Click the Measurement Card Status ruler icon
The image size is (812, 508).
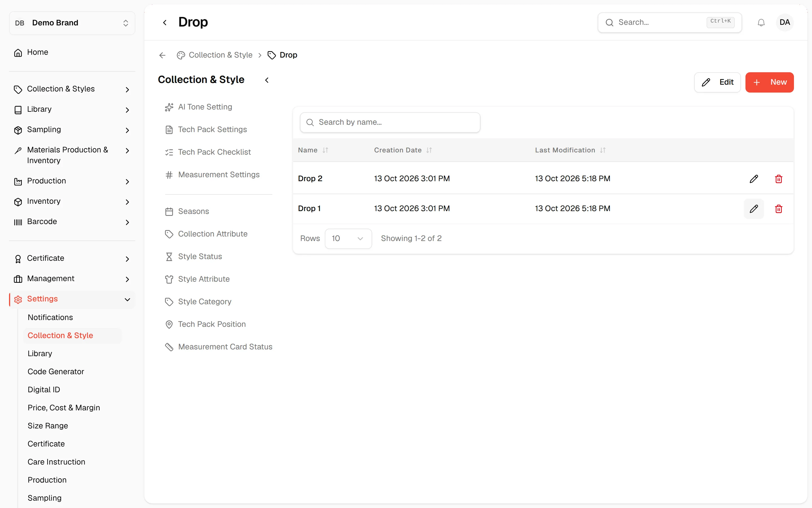click(x=169, y=347)
